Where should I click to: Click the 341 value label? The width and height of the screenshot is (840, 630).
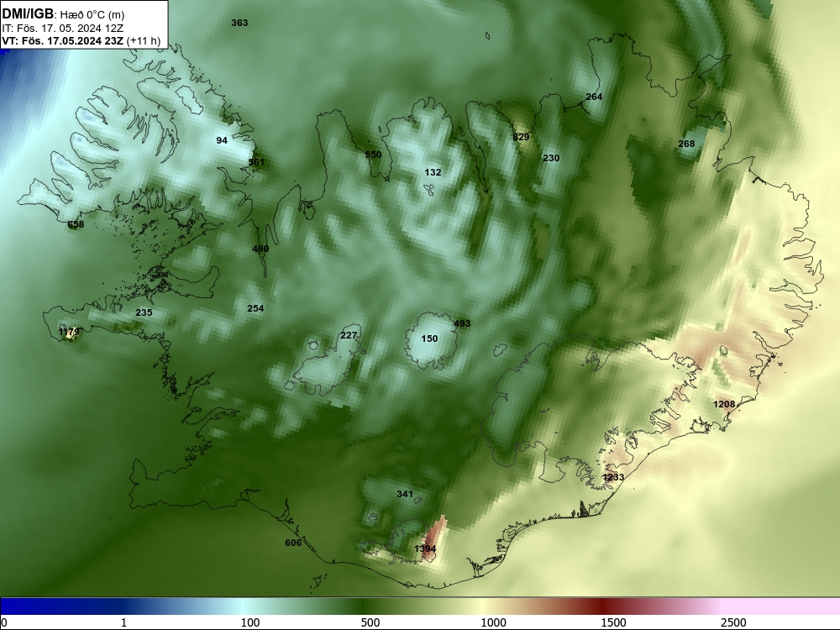405,494
